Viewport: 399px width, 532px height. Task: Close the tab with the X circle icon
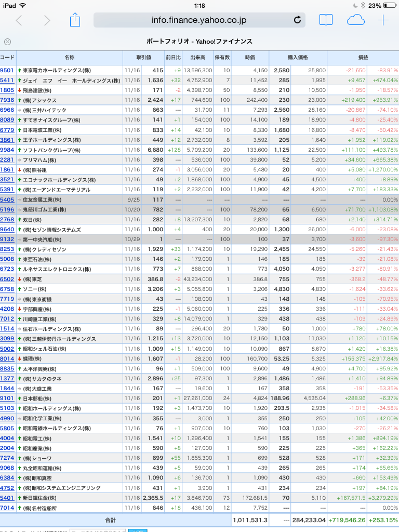[7, 42]
